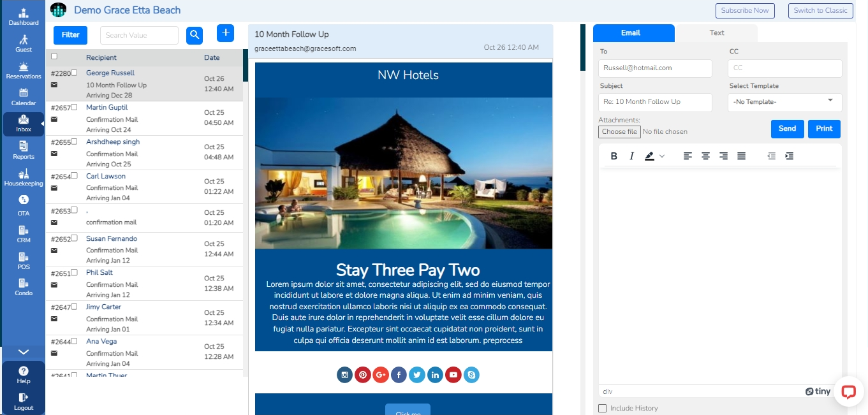
Task: Click the Subscribe Now button
Action: (x=745, y=11)
